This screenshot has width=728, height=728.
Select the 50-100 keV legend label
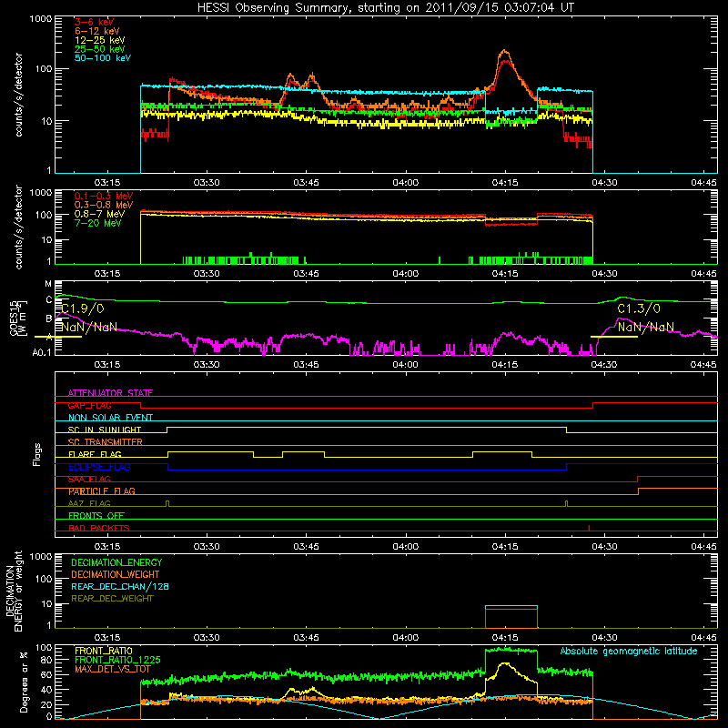click(103, 58)
